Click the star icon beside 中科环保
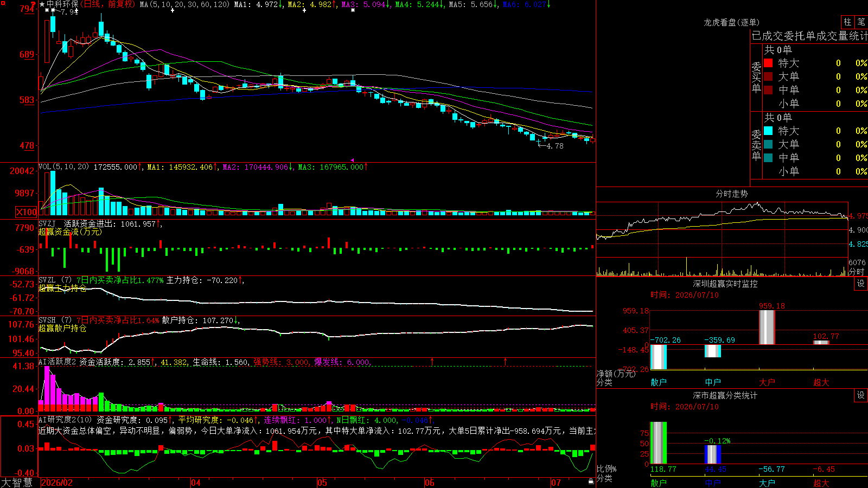 click(x=42, y=4)
